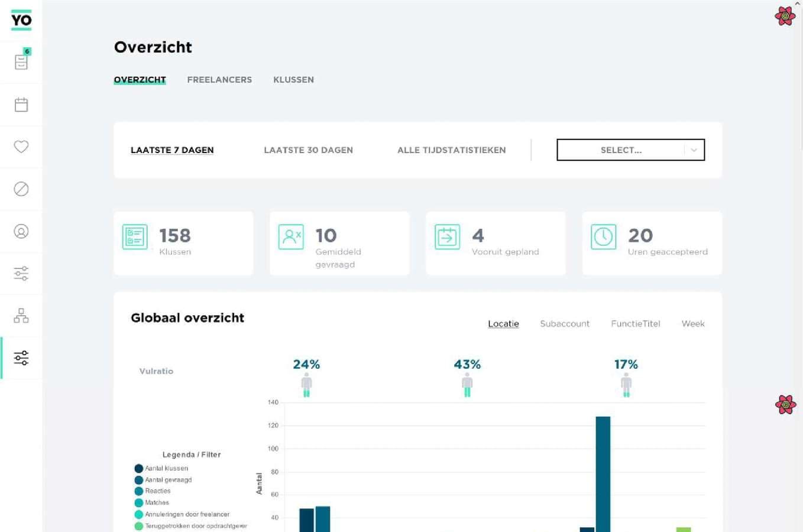
Task: Open the klussen list with badge 6
Action: click(x=21, y=61)
